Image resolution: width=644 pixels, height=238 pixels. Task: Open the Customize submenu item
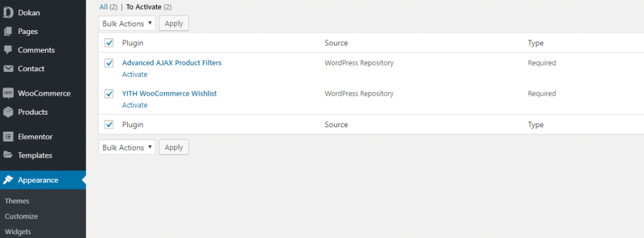[x=21, y=216]
